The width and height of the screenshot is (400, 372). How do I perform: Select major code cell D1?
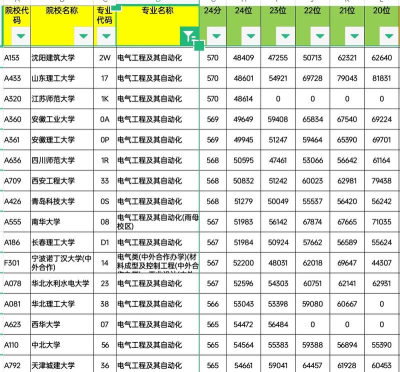point(105,242)
